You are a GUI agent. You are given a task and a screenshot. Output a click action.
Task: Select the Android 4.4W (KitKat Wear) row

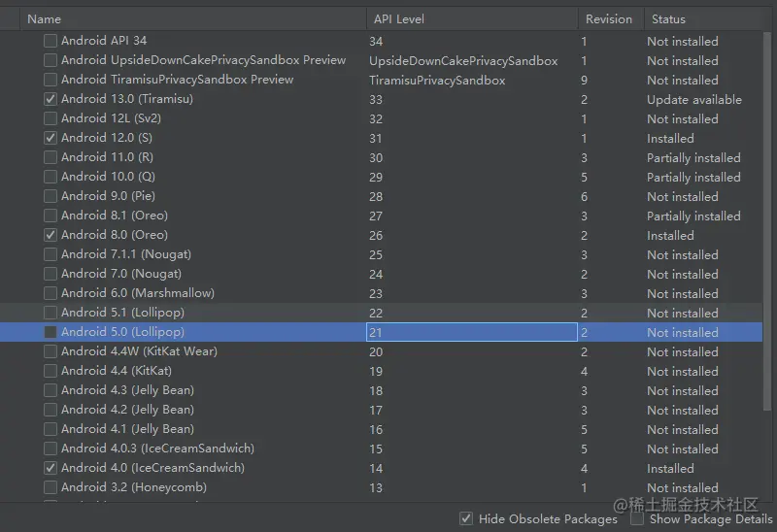click(139, 351)
